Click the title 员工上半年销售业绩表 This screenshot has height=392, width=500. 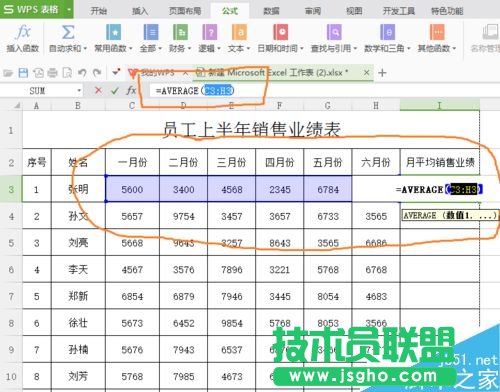(x=251, y=130)
